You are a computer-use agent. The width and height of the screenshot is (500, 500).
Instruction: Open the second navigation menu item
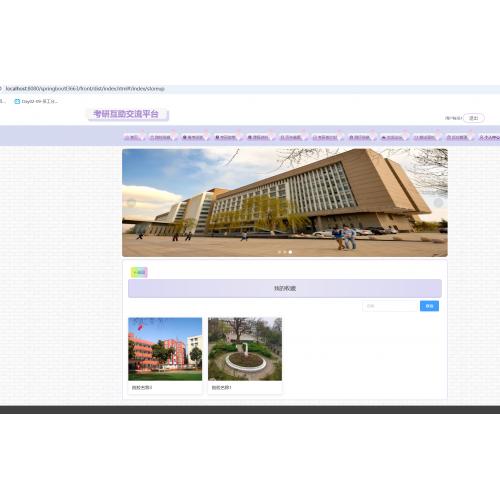pos(161,137)
